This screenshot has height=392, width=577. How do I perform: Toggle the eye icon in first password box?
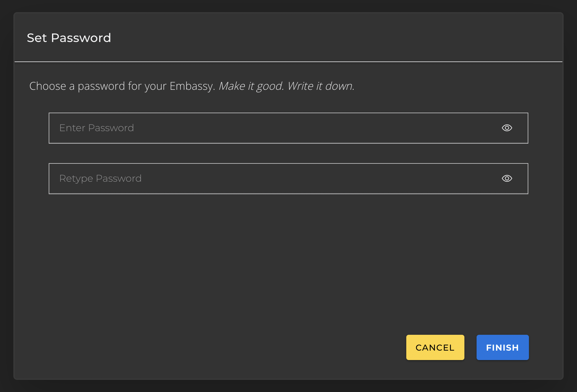[507, 128]
